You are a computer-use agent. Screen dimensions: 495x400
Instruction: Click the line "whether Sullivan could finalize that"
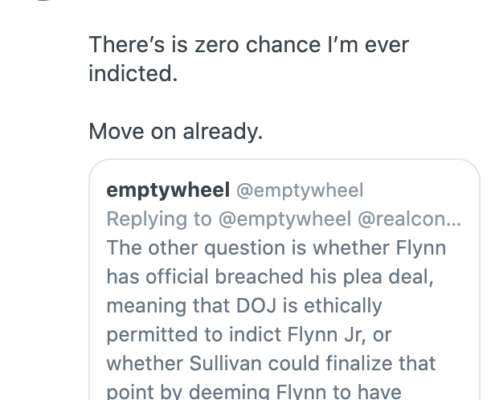coord(271,363)
